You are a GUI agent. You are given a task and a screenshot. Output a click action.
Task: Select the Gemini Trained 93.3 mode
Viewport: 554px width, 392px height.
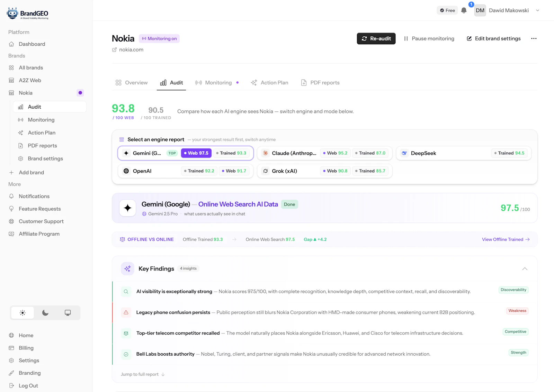(231, 153)
